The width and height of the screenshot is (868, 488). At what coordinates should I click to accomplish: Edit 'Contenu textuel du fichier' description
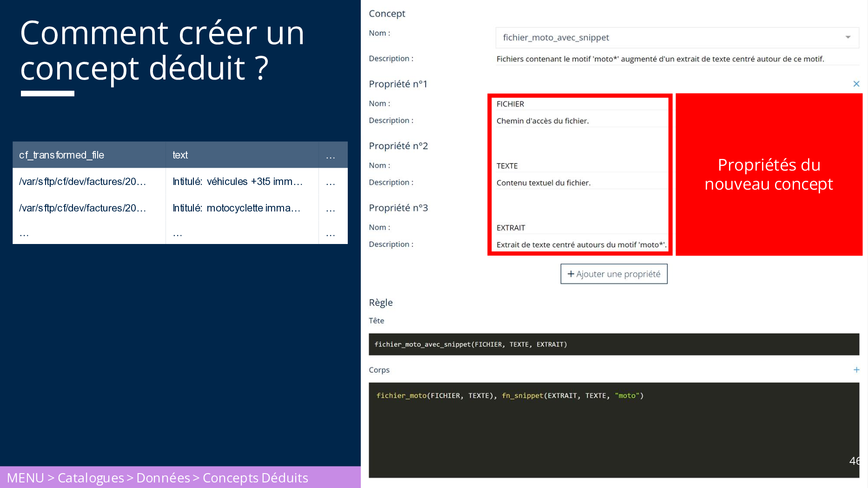[579, 183]
